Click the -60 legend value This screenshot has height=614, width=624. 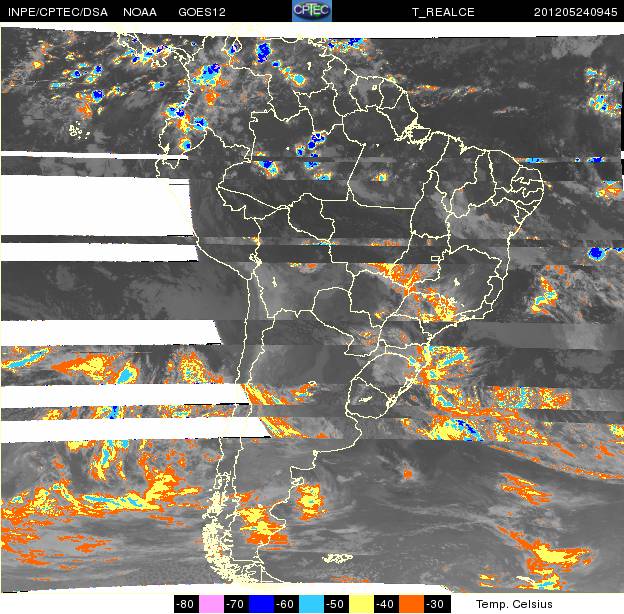click(287, 604)
